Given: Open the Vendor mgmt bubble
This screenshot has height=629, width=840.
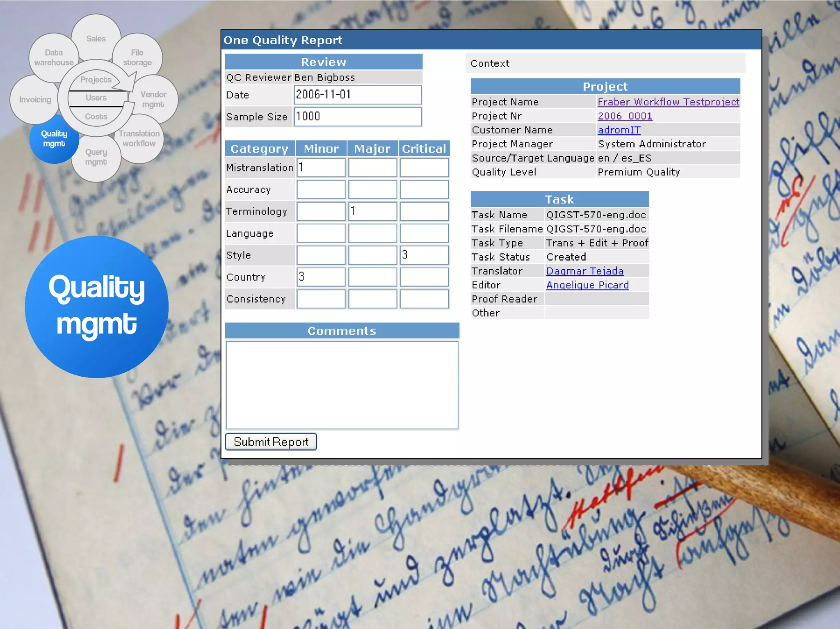Looking at the screenshot, I should pyautogui.click(x=153, y=99).
